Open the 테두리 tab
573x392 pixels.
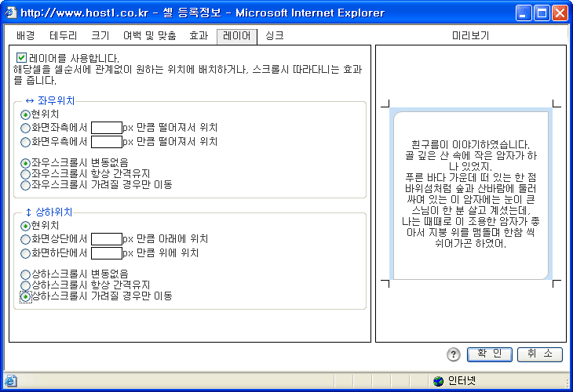(64, 36)
